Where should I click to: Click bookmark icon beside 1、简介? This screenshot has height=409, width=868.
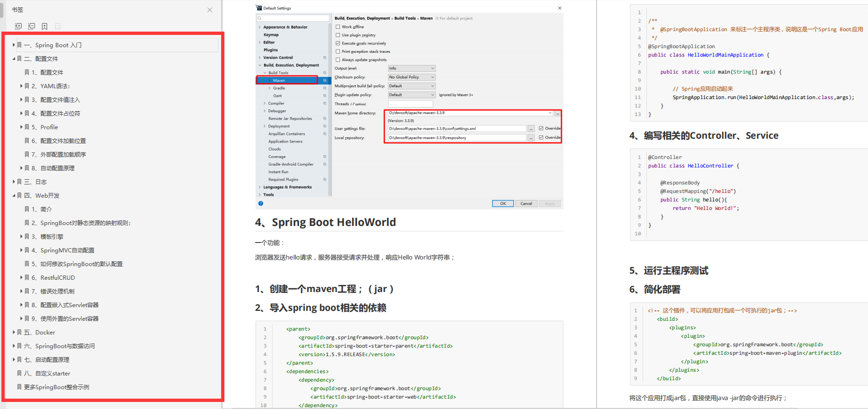(x=27, y=209)
